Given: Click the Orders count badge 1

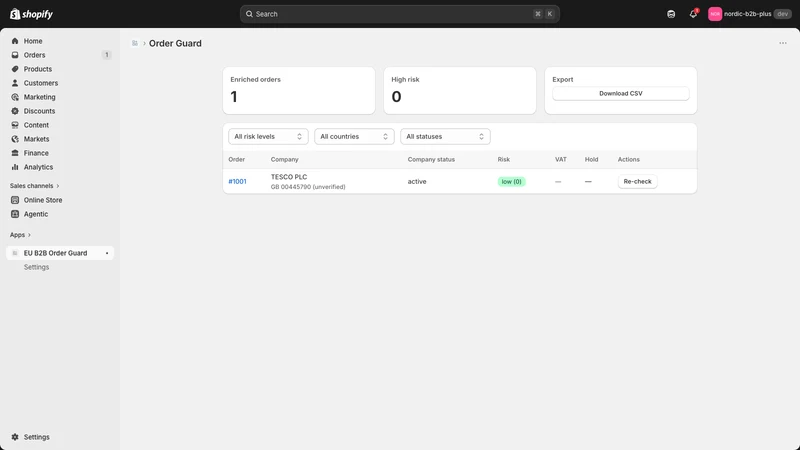Looking at the screenshot, I should point(106,55).
